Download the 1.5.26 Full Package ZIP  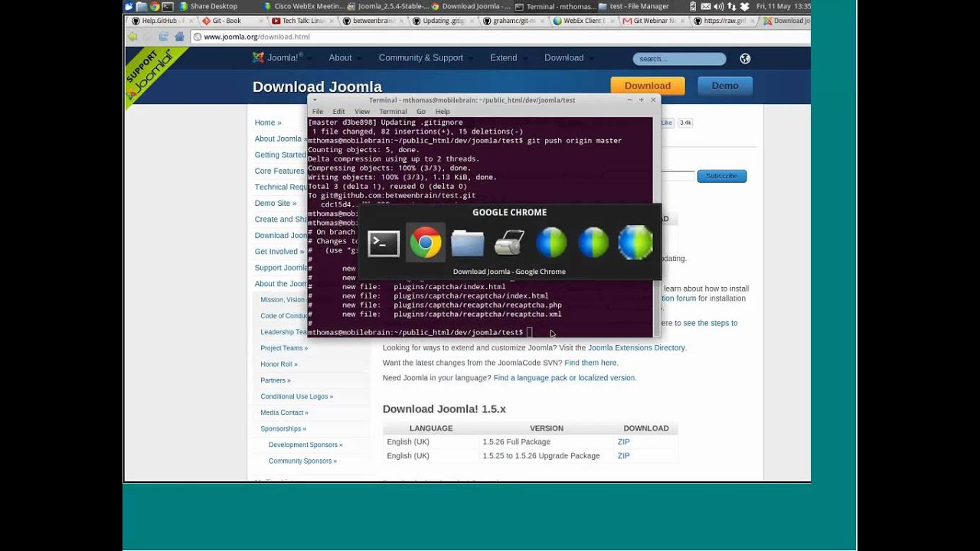tap(624, 442)
